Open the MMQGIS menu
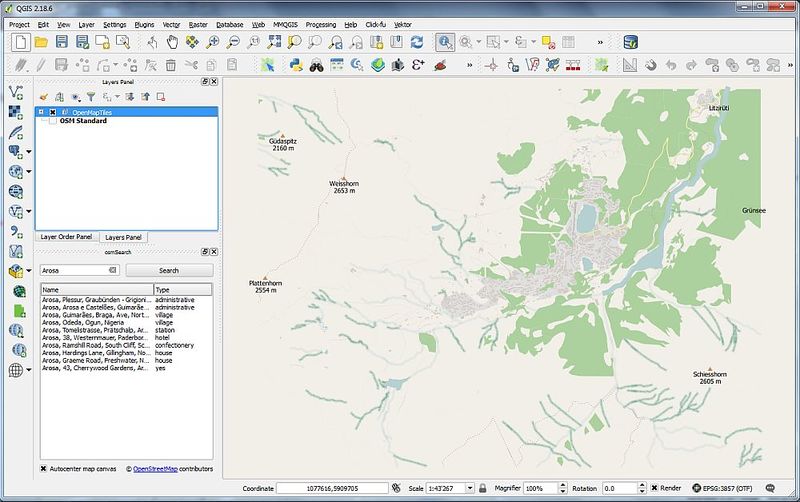The height and width of the screenshot is (502, 800). (x=285, y=24)
